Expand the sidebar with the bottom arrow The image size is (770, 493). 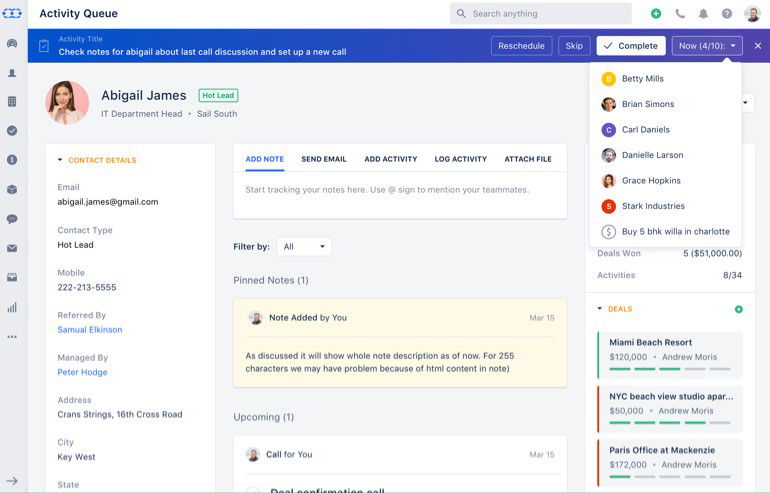tap(12, 481)
